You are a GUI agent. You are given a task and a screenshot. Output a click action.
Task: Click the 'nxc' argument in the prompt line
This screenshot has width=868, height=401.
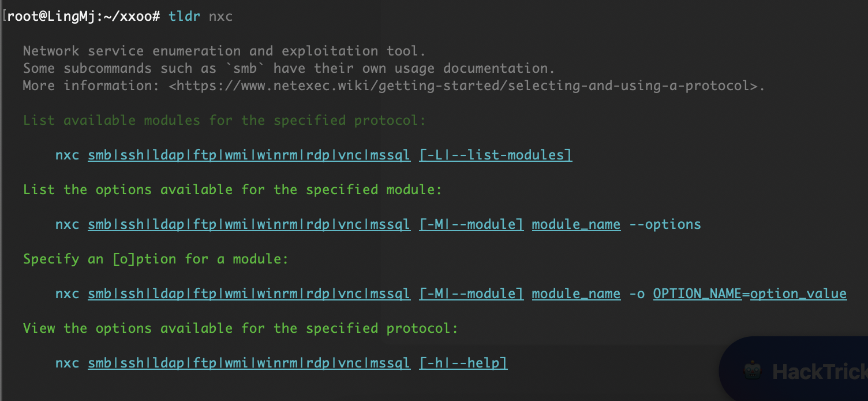221,16
